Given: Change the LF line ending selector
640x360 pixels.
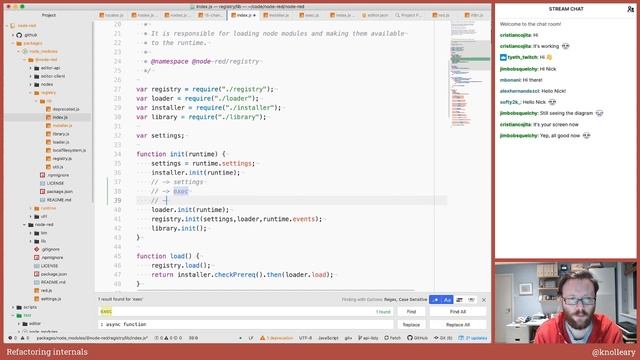Looking at the screenshot, I should (251, 338).
